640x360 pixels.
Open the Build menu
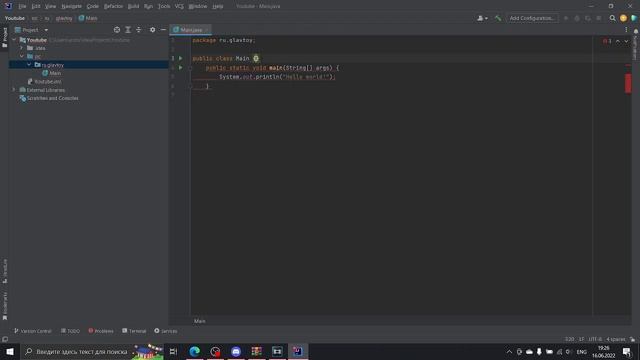tap(133, 6)
